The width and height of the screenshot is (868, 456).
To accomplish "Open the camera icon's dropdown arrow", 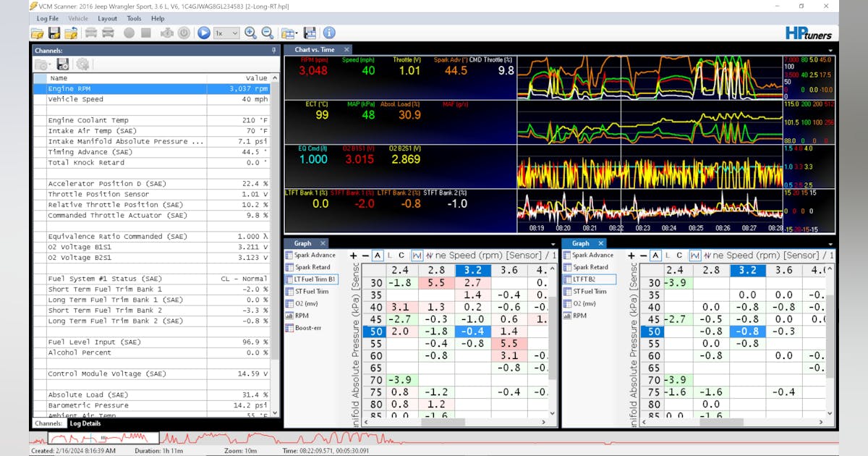I will pos(49,64).
